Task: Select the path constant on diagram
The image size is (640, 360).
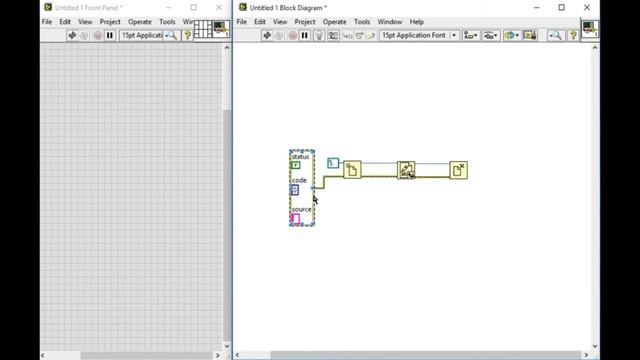Action: 333,163
